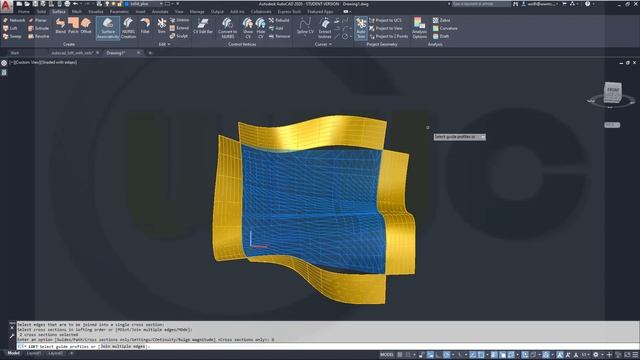
Task: Click Extract Isolines tool
Action: point(325,28)
